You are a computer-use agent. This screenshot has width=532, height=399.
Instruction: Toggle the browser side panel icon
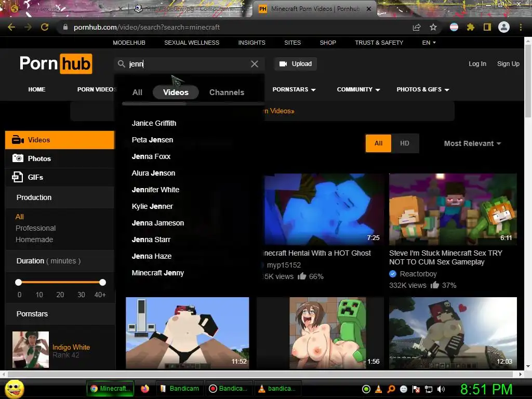point(487,27)
